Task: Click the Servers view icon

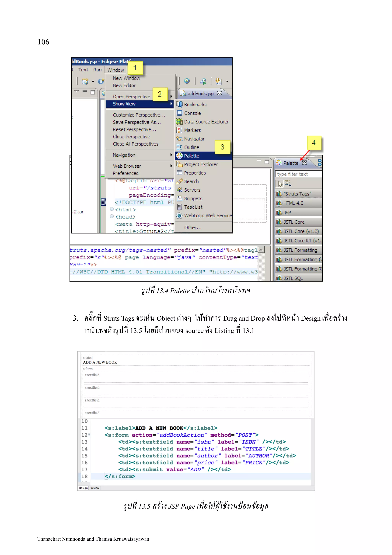Action: click(x=179, y=190)
